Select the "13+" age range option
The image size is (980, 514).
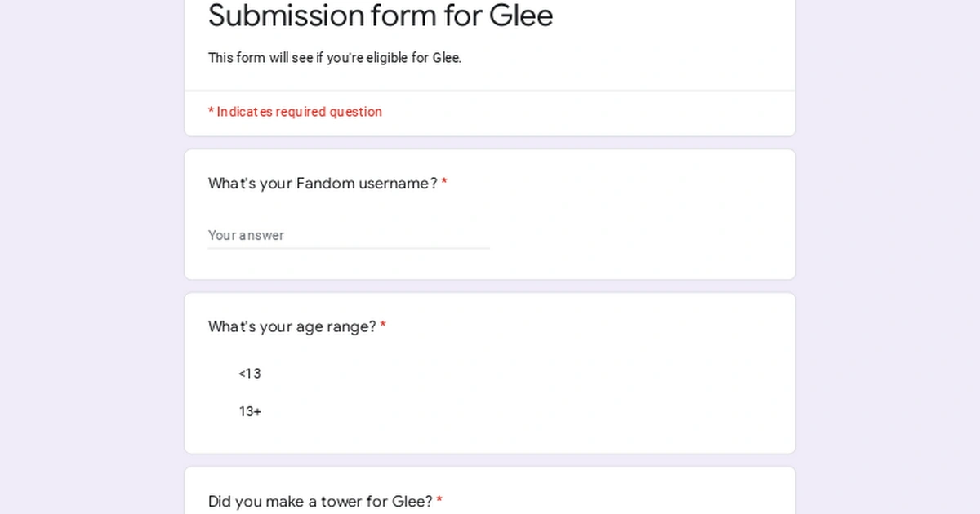(249, 411)
